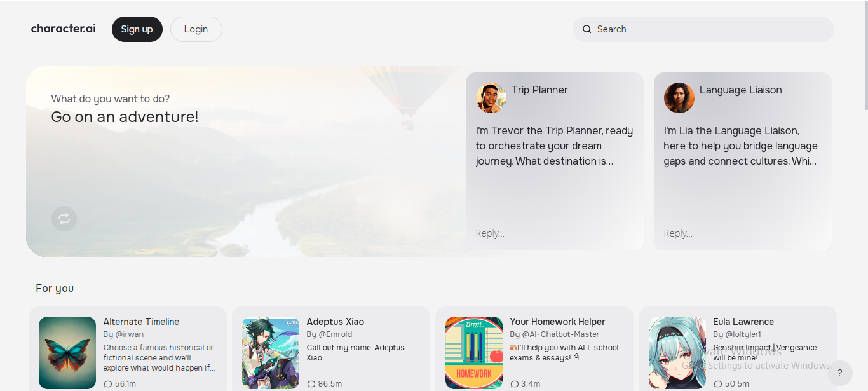This screenshot has width=868, height=391.
Task: Click the character.ai logo
Action: [64, 29]
